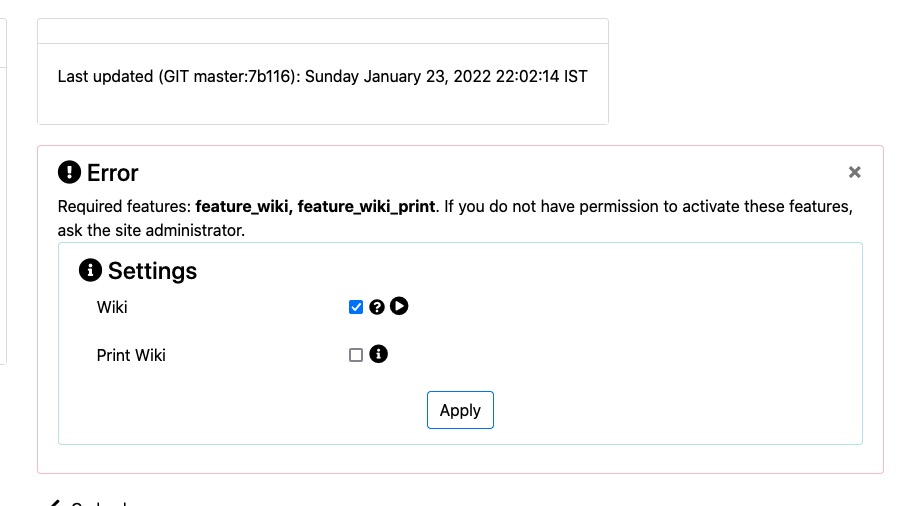This screenshot has height=506, width=920.
Task: Click the Wiki play arrow icon
Action: click(399, 306)
